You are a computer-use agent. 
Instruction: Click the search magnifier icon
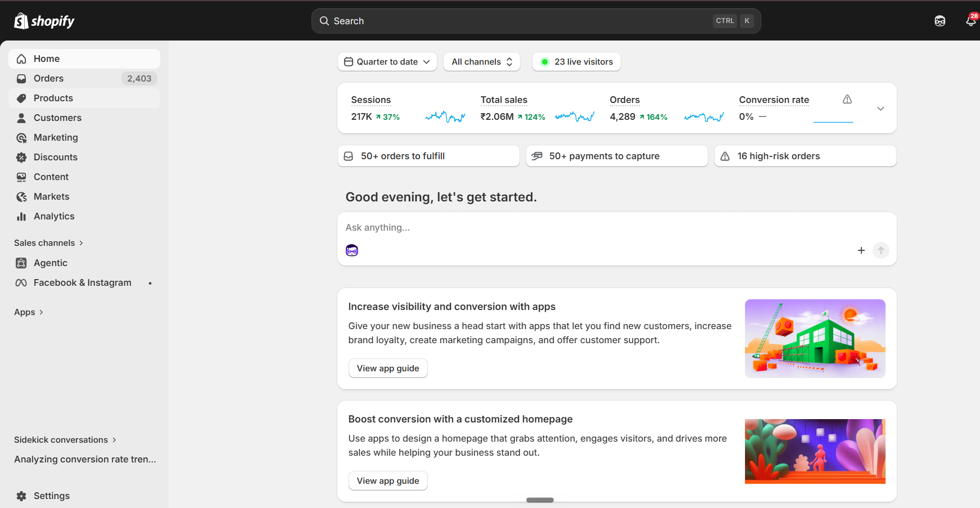tap(324, 21)
